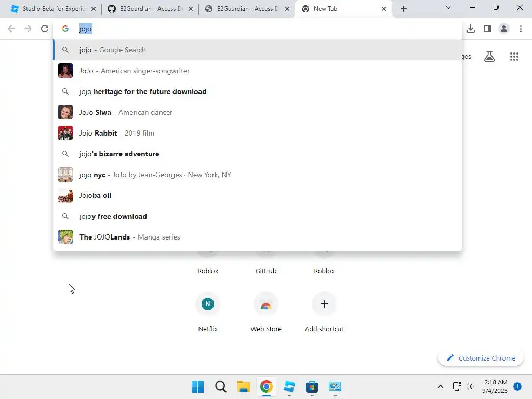532x399 pixels.
Task: Open the Netflix shortcut
Action: click(208, 312)
